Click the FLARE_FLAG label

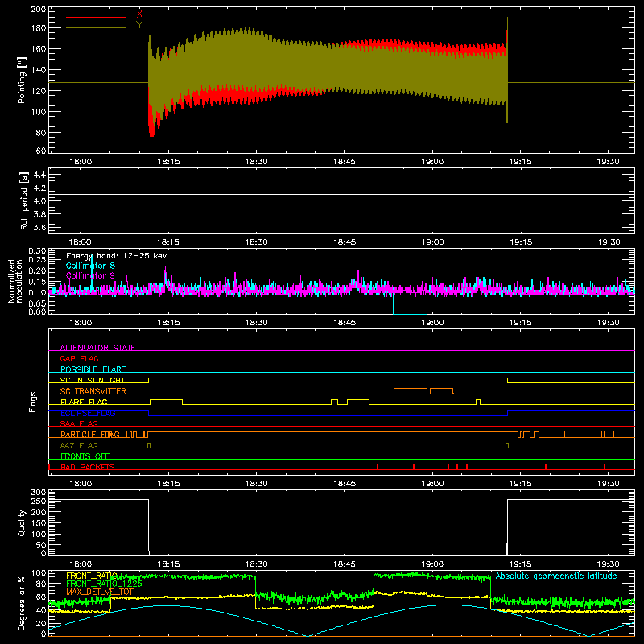[84, 402]
